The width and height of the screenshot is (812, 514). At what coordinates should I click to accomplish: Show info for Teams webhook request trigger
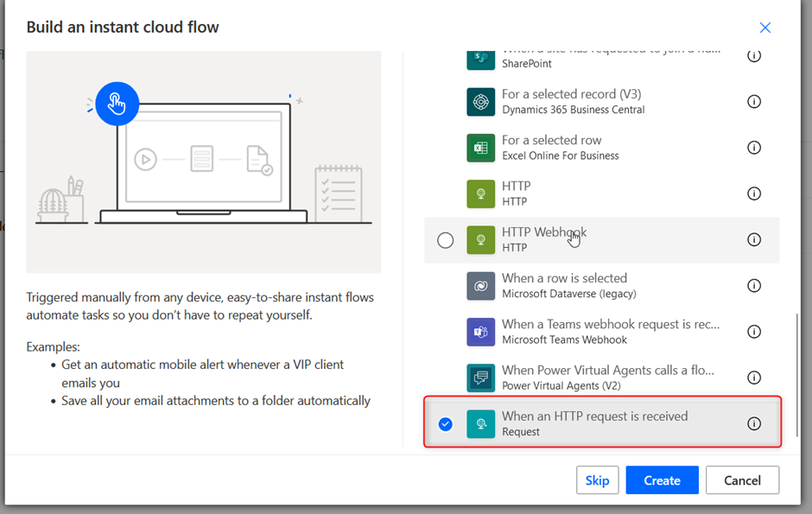754,332
